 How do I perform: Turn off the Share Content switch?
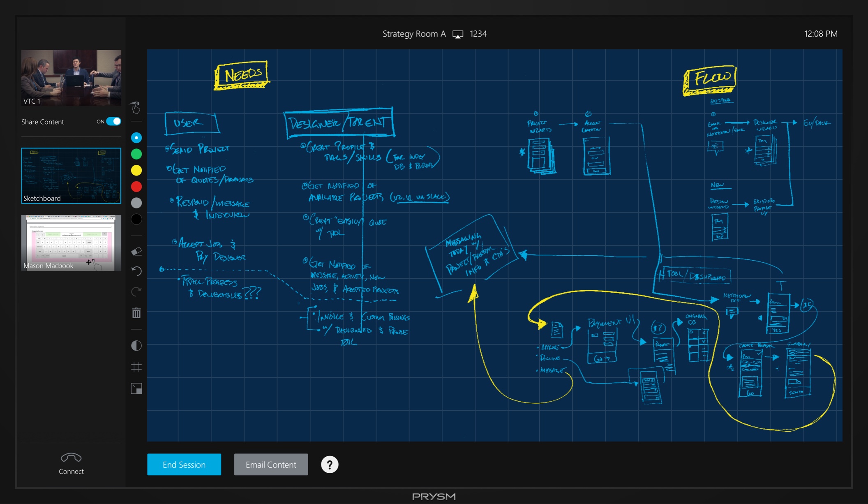113,122
